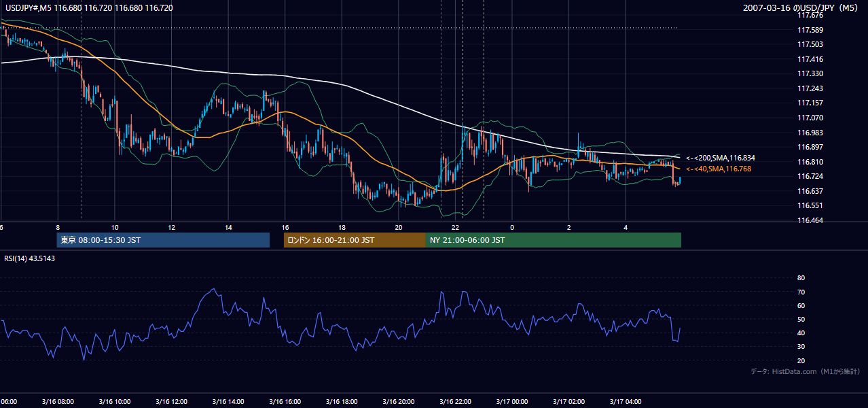Click price axis label 117.070

click(810, 118)
